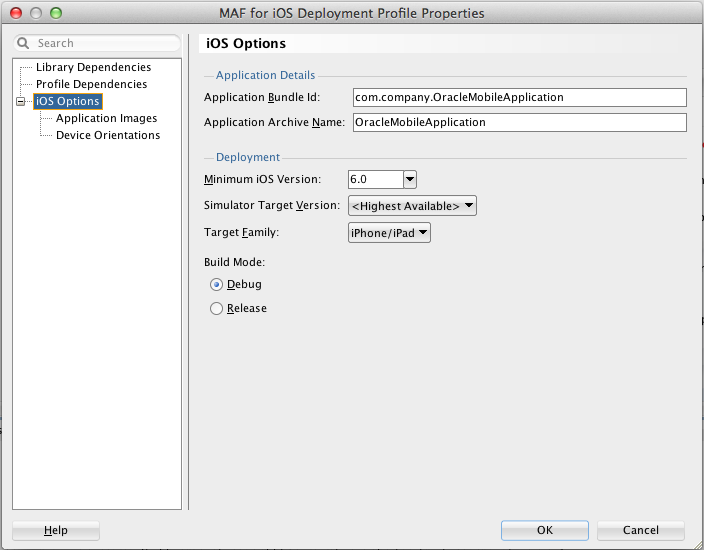The width and height of the screenshot is (704, 550).
Task: Collapse the iOS Options tree node
Action: (x=21, y=101)
